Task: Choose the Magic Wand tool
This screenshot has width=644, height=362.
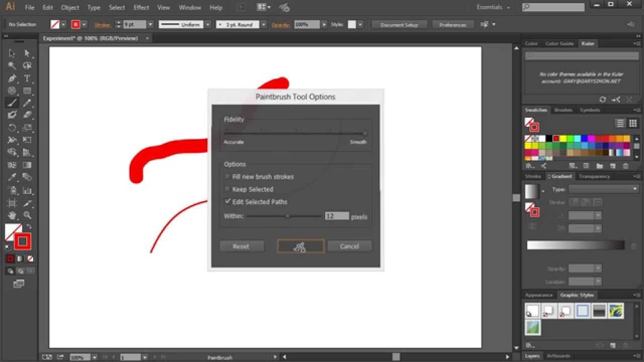Action: pyautogui.click(x=12, y=66)
